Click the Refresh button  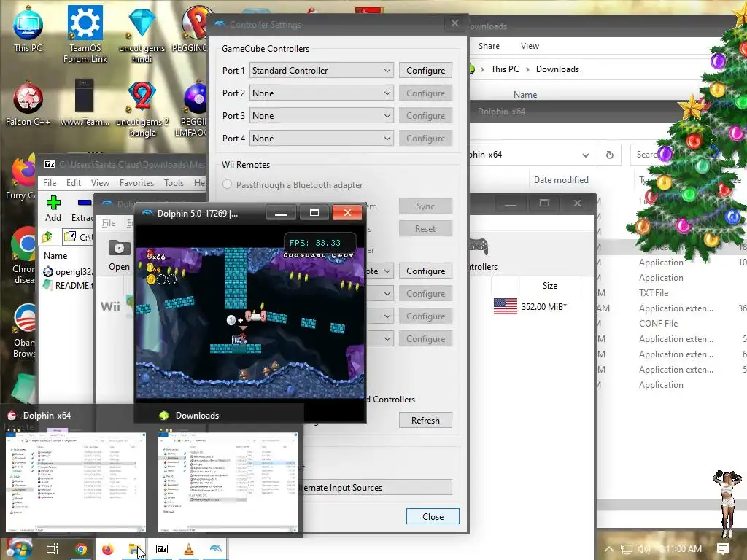[x=425, y=421]
